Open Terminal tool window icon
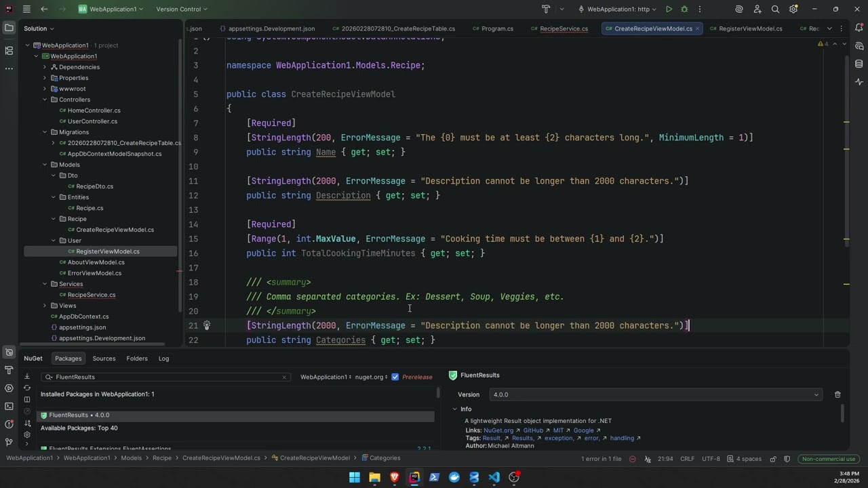The image size is (868, 488). point(9,406)
